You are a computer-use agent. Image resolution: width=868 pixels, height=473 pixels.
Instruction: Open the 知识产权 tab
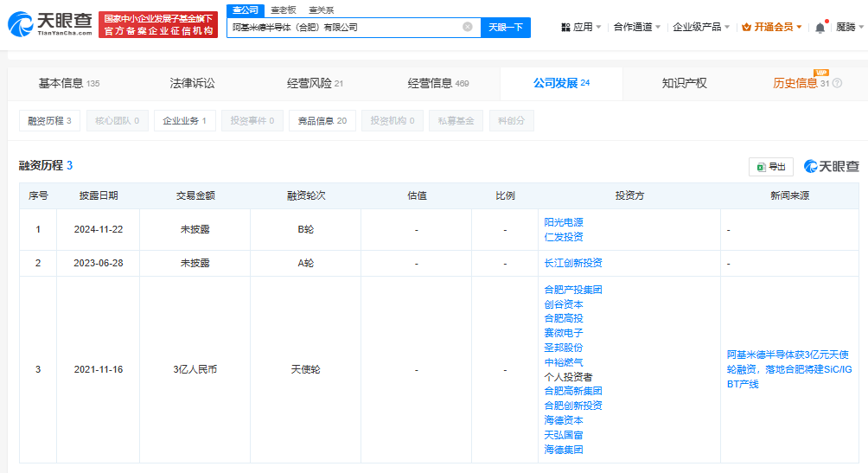(684, 84)
